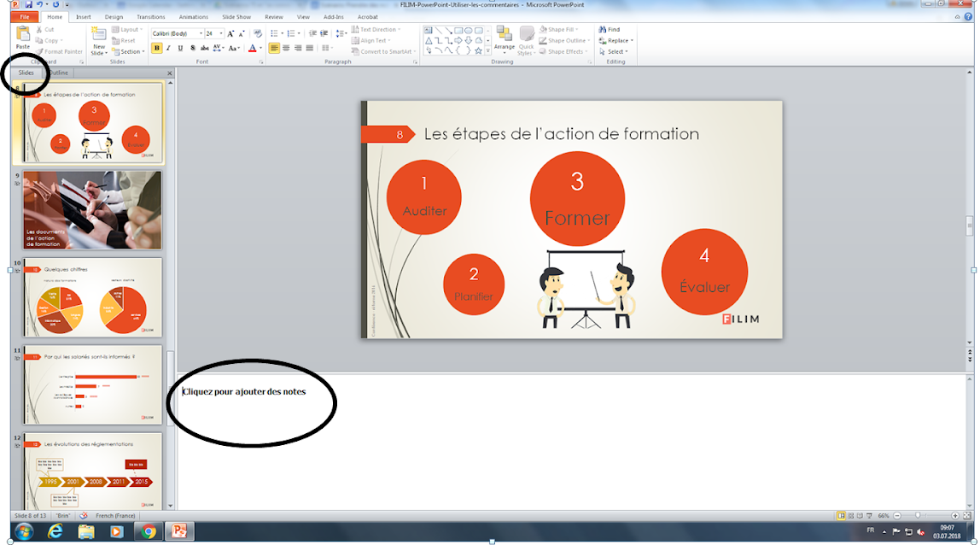The image size is (980, 545).
Task: Click the Replace button
Action: 615,40
